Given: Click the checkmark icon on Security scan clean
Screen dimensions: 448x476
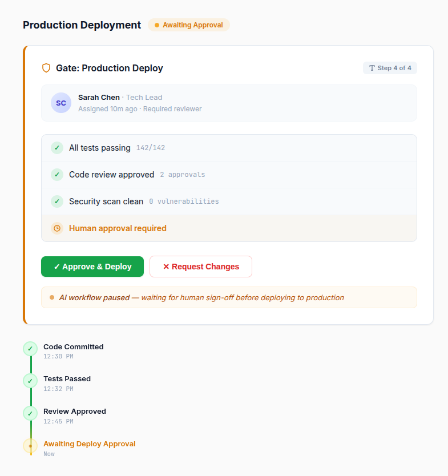Looking at the screenshot, I should (x=56, y=201).
